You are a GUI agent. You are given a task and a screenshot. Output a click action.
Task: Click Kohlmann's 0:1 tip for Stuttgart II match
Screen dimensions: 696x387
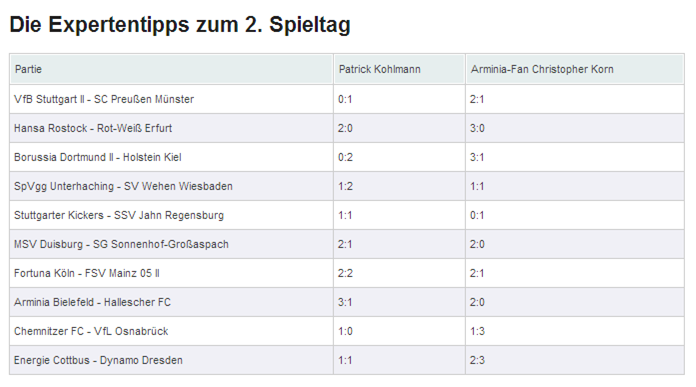pos(345,99)
